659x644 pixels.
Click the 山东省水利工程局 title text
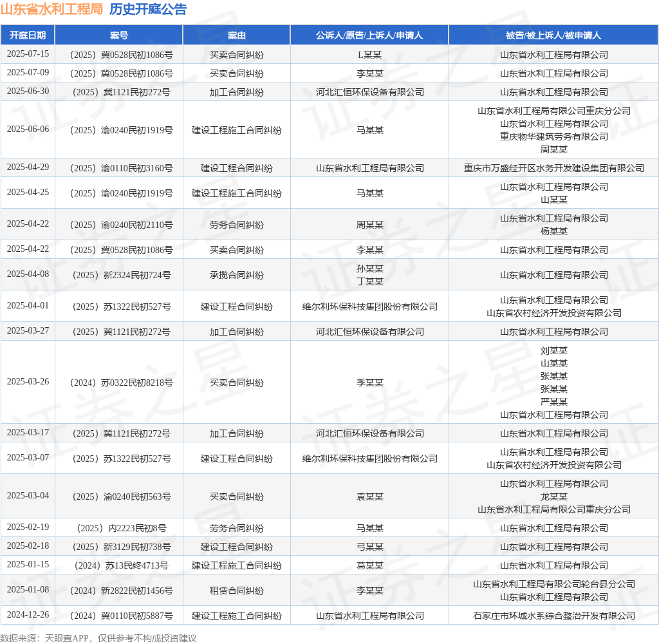(51, 9)
